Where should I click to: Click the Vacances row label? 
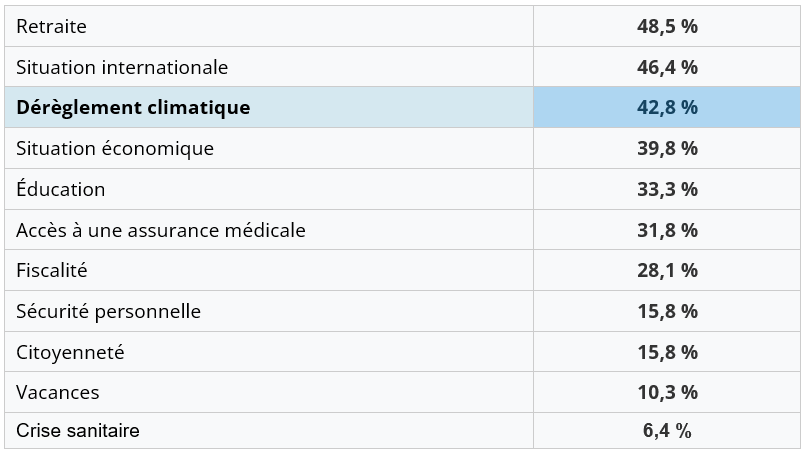(x=58, y=392)
